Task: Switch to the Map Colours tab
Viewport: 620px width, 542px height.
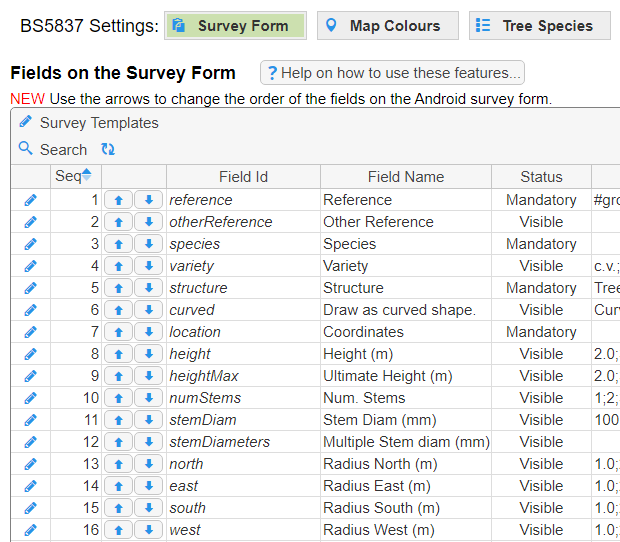Action: [388, 26]
